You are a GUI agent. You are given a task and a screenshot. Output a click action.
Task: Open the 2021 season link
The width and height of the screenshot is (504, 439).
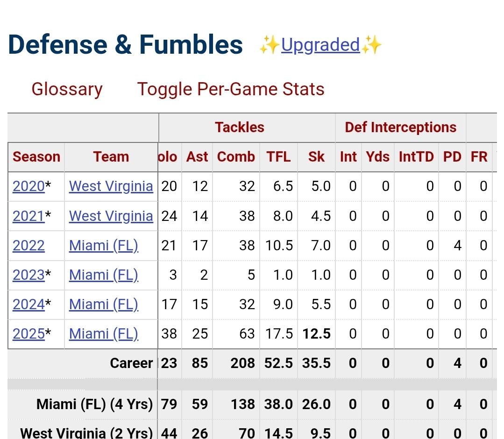28,216
